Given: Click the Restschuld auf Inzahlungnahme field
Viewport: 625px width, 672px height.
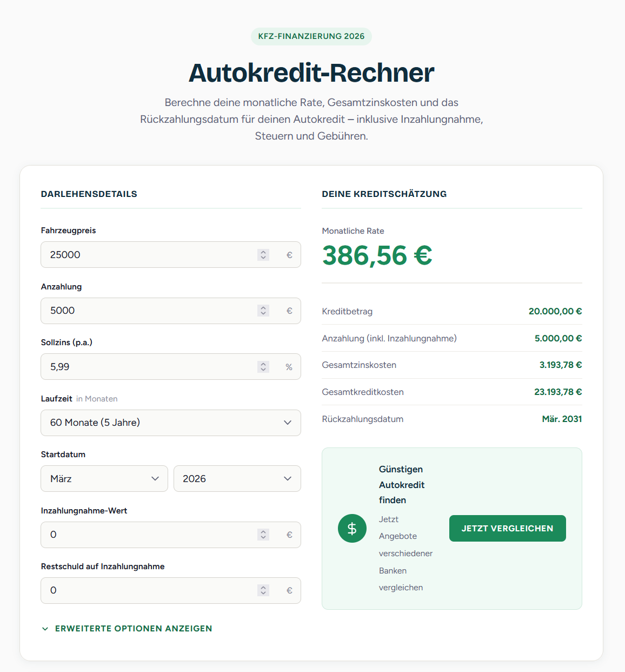Looking at the screenshot, I should (171, 590).
